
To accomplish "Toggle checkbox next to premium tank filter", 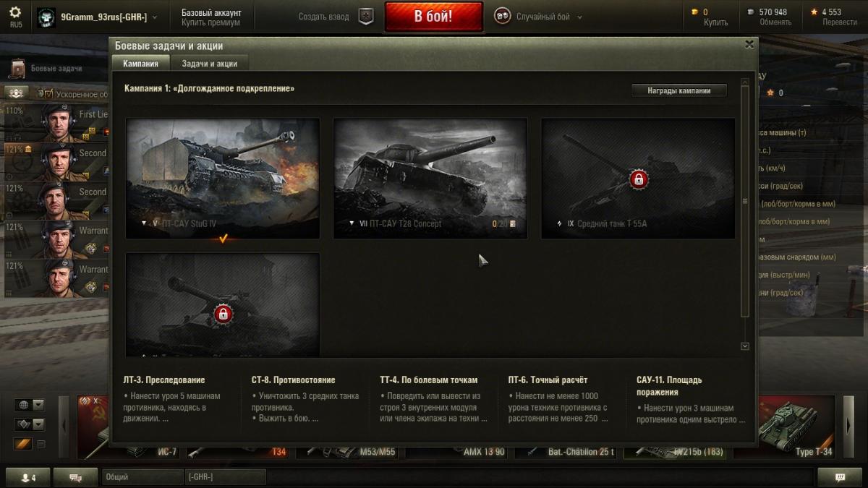I will point(41,444).
